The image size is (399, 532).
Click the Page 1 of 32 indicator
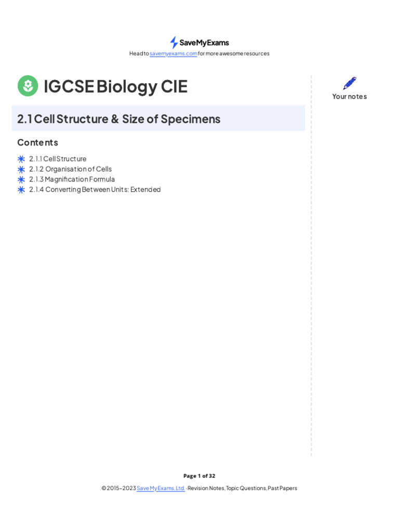199,476
